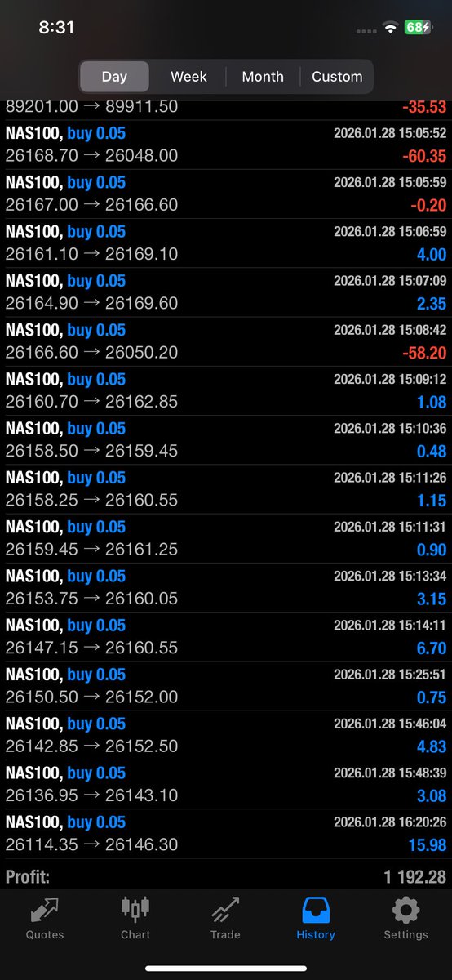Open the trade closed at 15:09:12
The image size is (452, 980).
tap(226, 390)
